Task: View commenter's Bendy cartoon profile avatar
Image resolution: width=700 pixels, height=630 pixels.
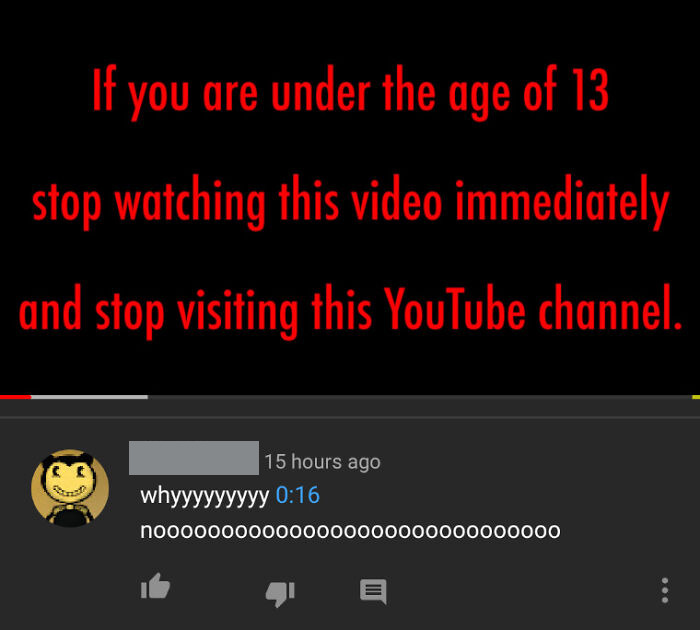Action: [70, 488]
